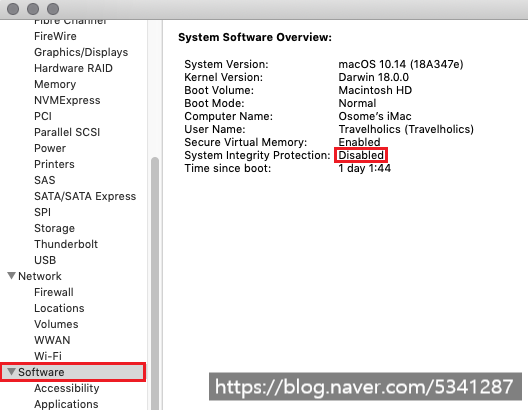Click the Boot Volume label

click(219, 90)
